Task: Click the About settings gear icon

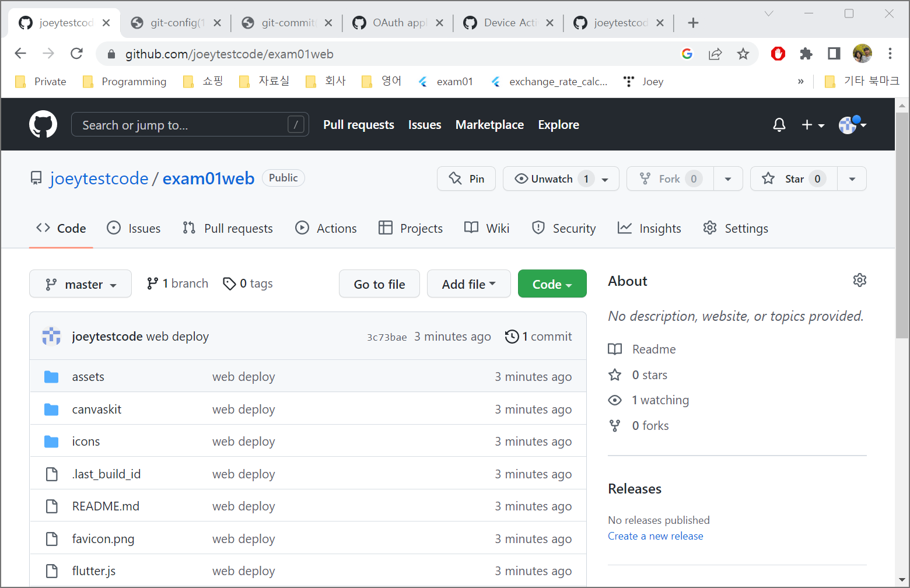Action: pyautogui.click(x=859, y=280)
